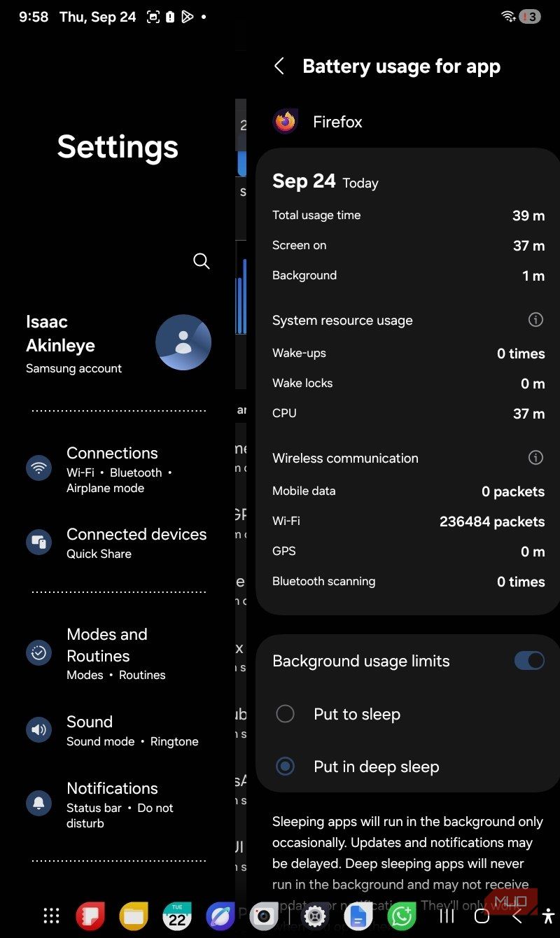This screenshot has height=938, width=560.
Task: Open the search magnifier in Settings
Action: coord(201,261)
